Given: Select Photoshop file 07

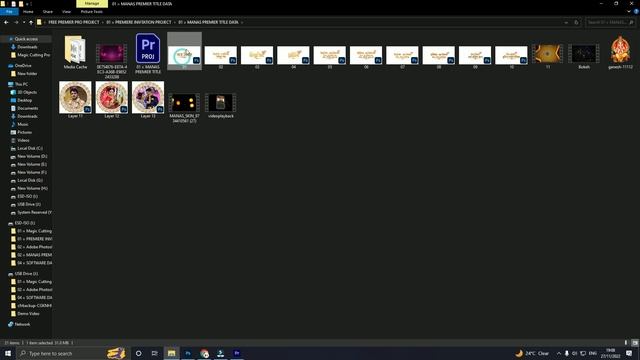Looking at the screenshot, I should [x=402, y=57].
